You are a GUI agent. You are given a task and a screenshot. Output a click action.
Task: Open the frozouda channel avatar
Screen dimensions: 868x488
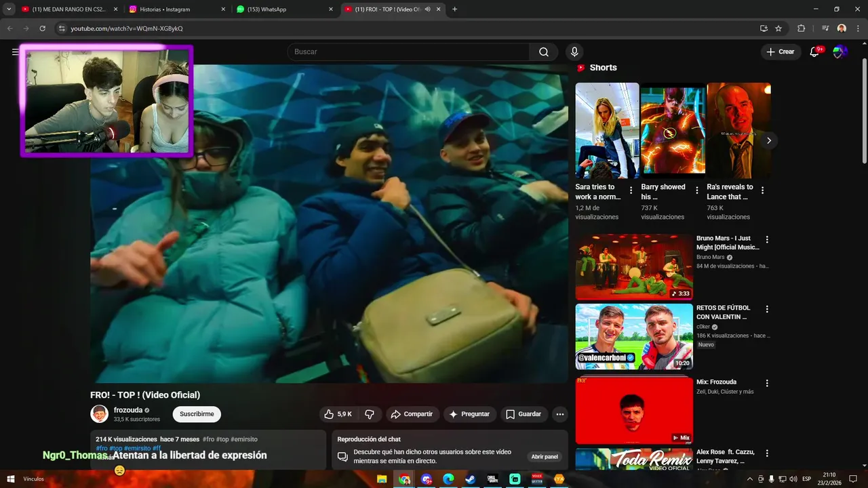[100, 414]
